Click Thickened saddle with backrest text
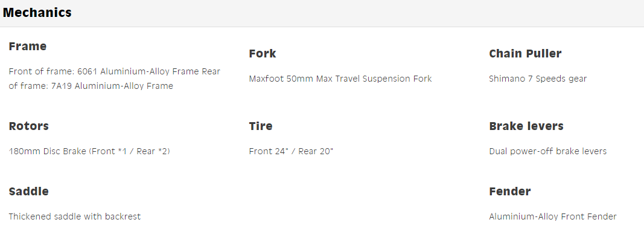Image resolution: width=644 pixels, height=231 pixels. pyautogui.click(x=74, y=216)
